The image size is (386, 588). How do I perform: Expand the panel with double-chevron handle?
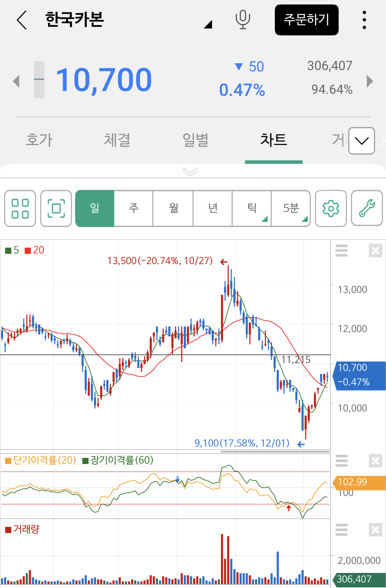point(190,171)
